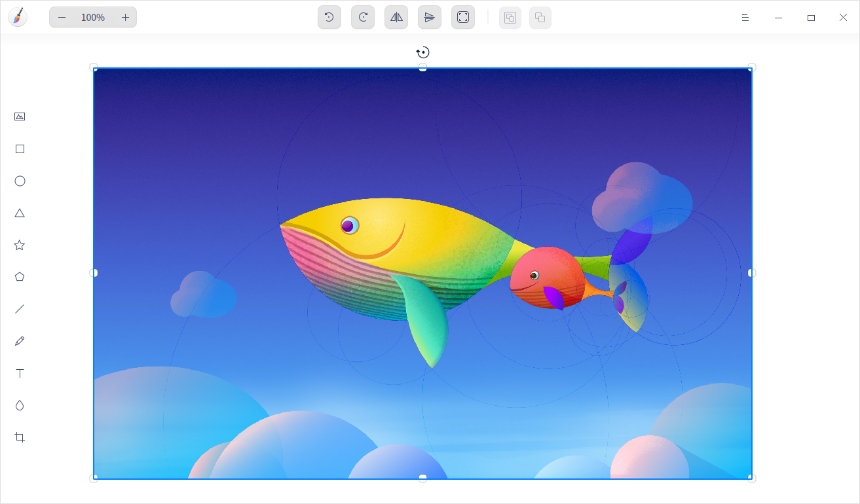Screen dimensions: 860x504
Task: Maximize the Draw window
Action: point(811,18)
